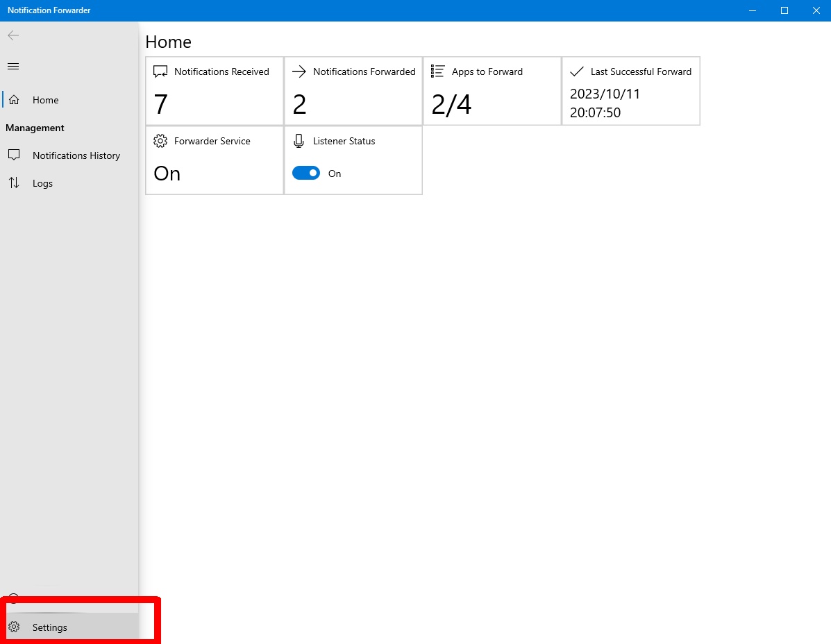The height and width of the screenshot is (644, 831).
Task: Click the Listener Status microphone icon
Action: 299,141
